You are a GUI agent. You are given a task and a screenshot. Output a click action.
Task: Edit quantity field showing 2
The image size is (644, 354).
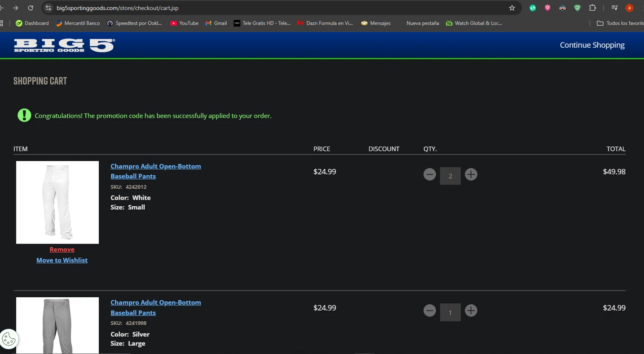(x=450, y=176)
